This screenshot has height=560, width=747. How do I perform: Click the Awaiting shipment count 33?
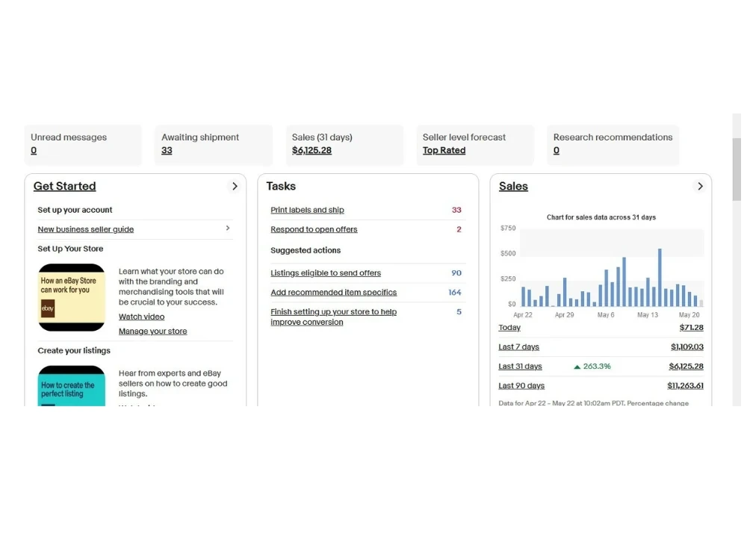(x=167, y=151)
